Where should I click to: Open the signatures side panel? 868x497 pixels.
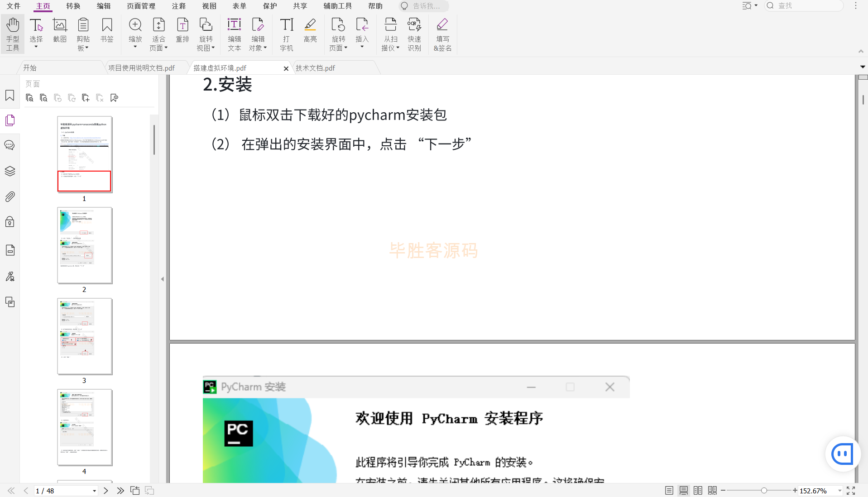(10, 276)
